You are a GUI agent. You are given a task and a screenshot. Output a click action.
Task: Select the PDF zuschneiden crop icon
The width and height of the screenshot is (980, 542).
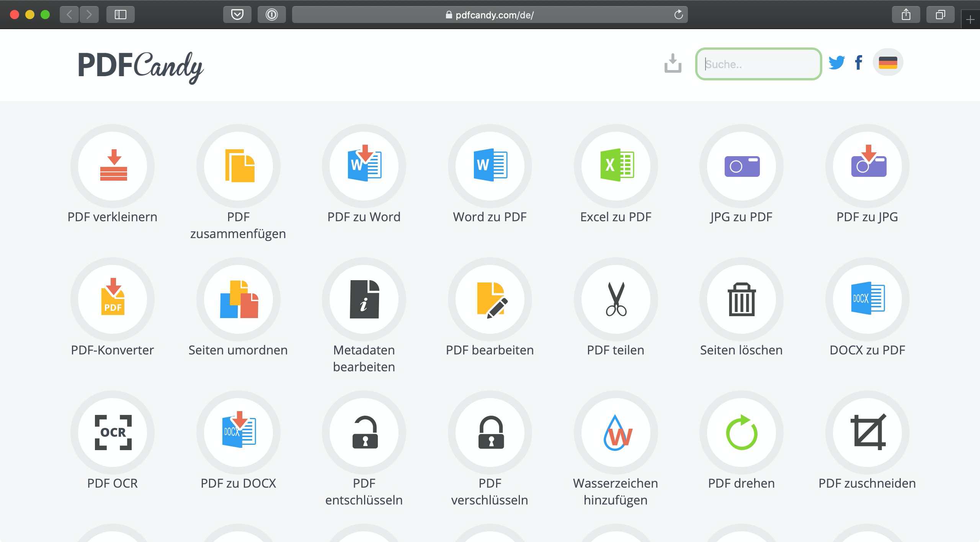[867, 433]
